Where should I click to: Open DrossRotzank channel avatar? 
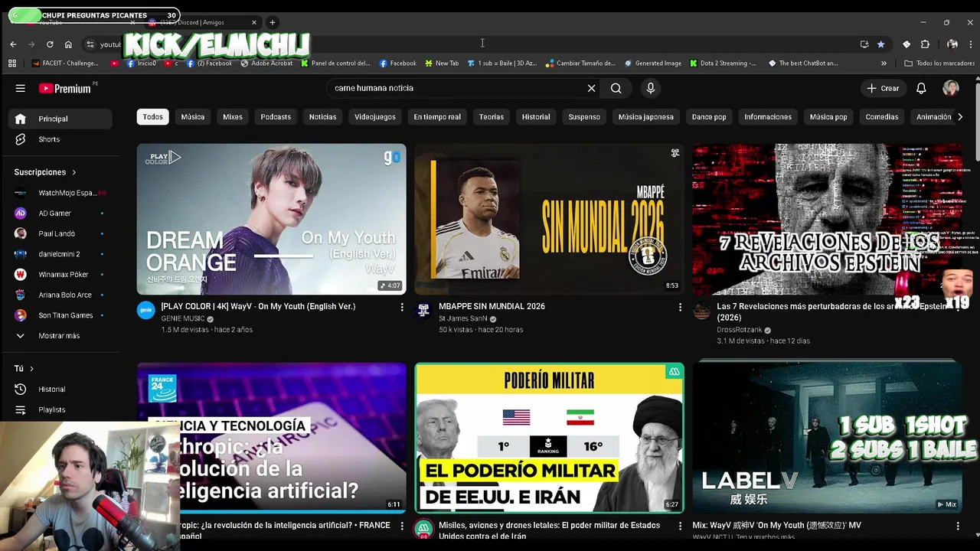(x=701, y=310)
